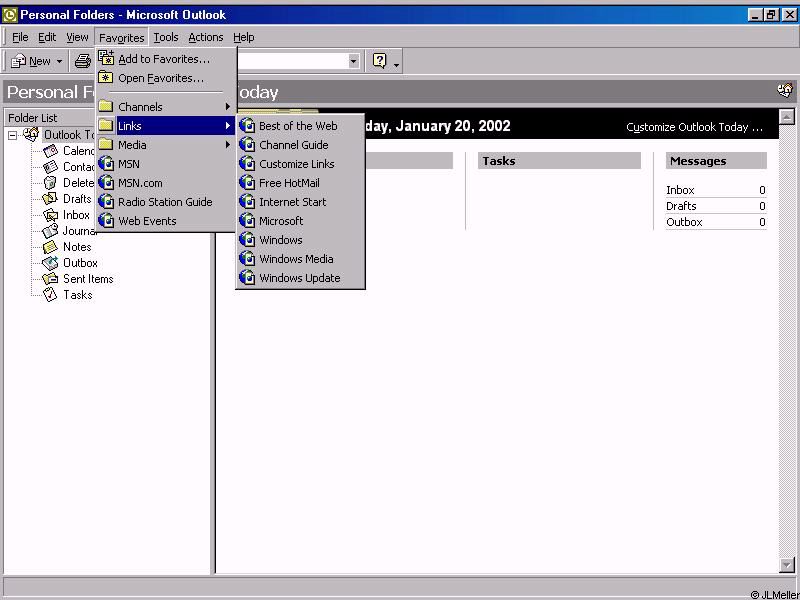Viewport: 800px width, 600px height.
Task: Expand the Media submenu arrow
Action: point(228,145)
